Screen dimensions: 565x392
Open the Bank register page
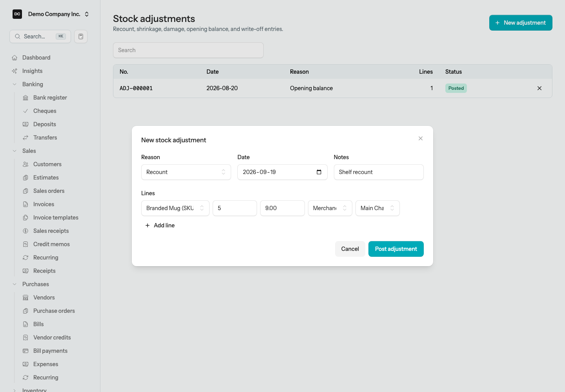pyautogui.click(x=50, y=98)
